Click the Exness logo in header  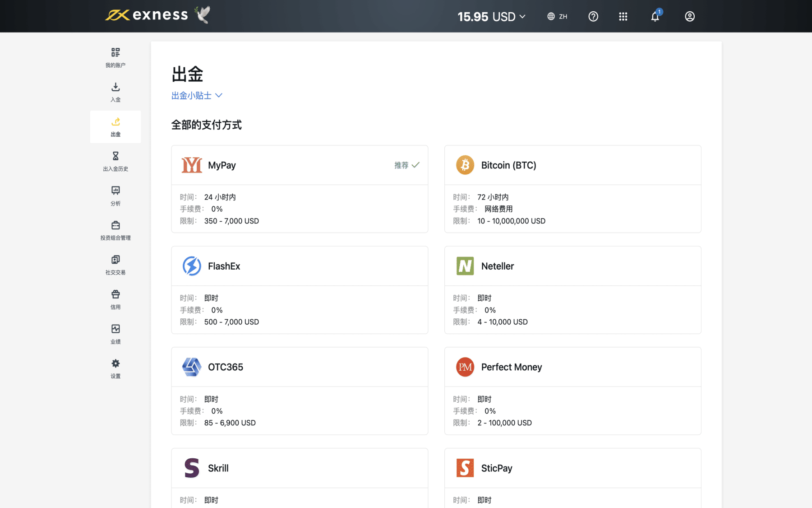147,15
